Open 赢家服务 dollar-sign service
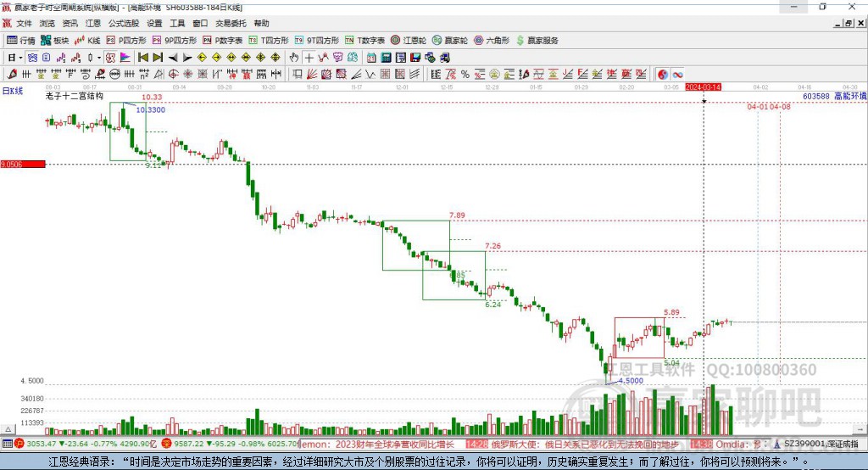868x470 pixels. click(x=537, y=41)
